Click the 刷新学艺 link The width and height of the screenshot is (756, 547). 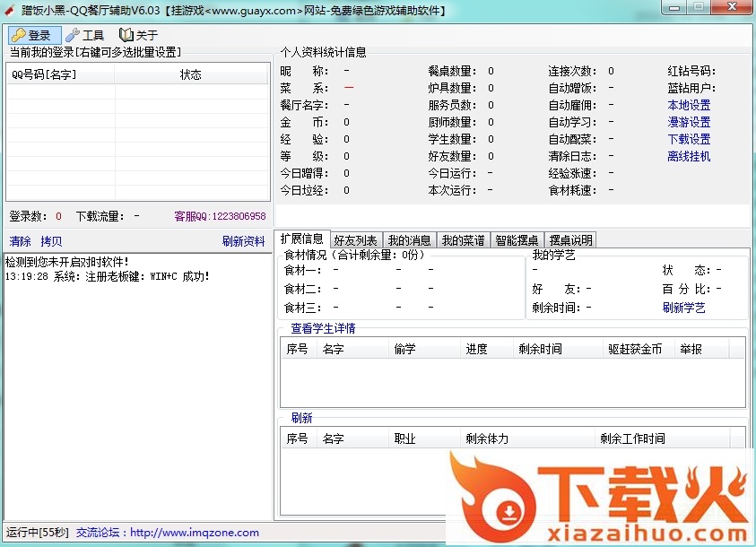click(x=683, y=308)
